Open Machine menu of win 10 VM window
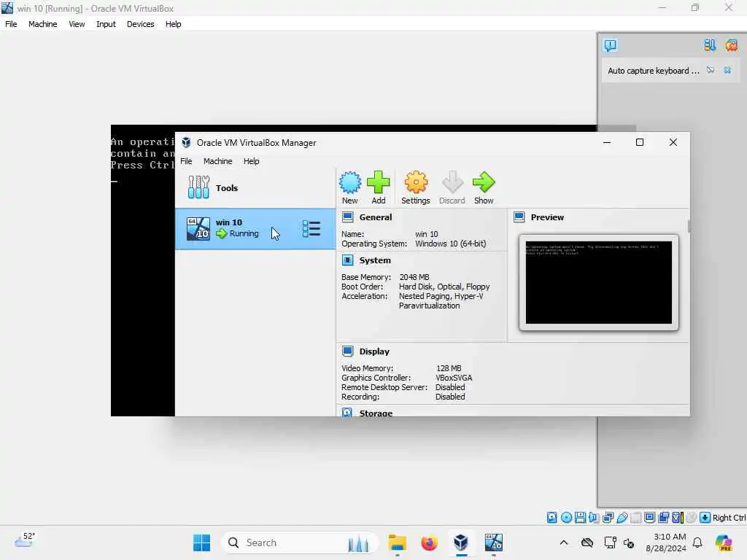This screenshot has width=747, height=560. point(43,24)
